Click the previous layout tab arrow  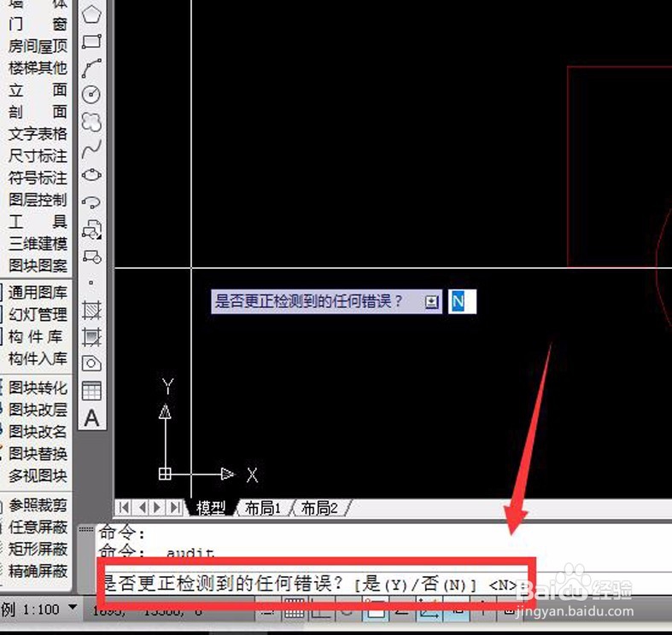point(142,507)
